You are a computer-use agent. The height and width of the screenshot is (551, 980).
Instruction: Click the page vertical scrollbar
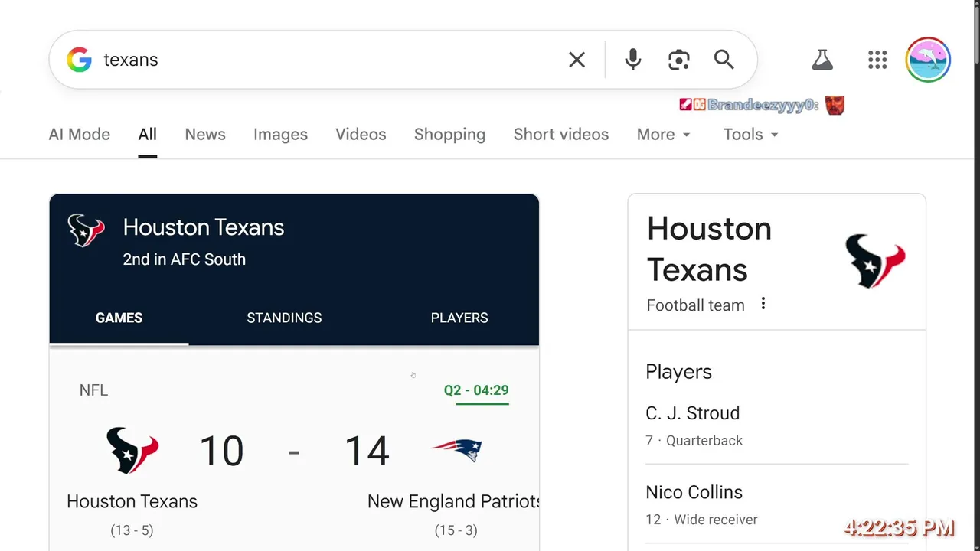(x=975, y=230)
